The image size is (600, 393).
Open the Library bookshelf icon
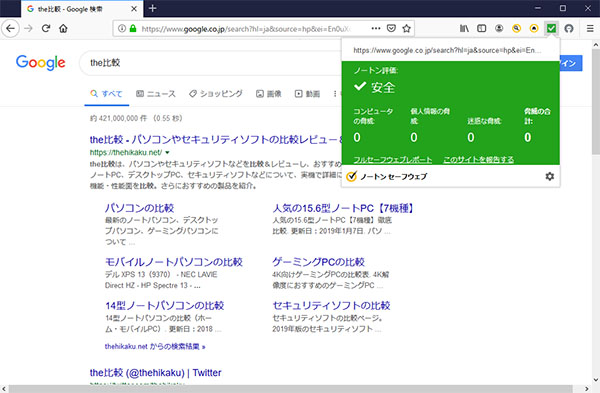464,28
